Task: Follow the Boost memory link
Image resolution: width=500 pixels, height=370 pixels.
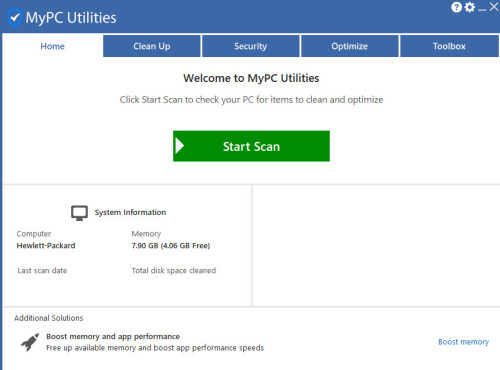Action: coord(463,342)
